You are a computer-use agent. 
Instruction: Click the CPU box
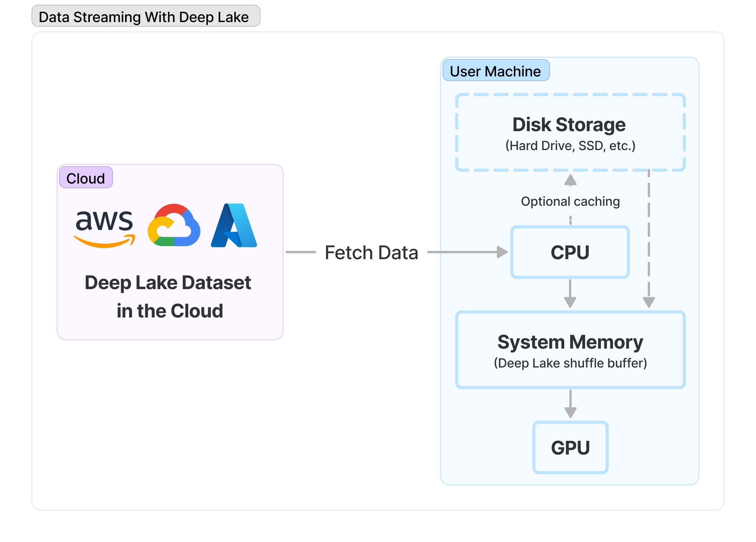[x=570, y=252]
